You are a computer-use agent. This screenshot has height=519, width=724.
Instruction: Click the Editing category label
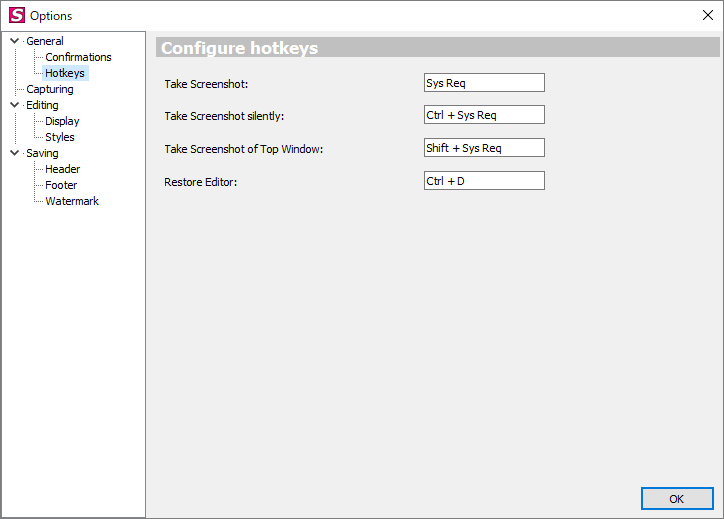pyautogui.click(x=42, y=105)
